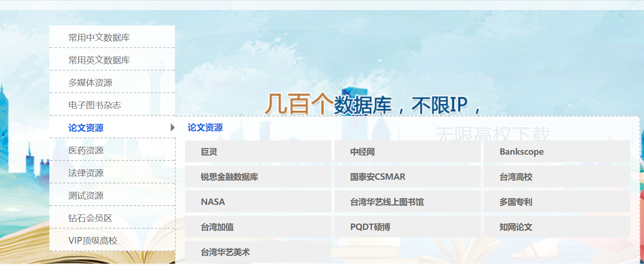Viewport: 644px width, 265px height.
Task: Select 多媒体资源 in the sidebar
Action: [112, 82]
